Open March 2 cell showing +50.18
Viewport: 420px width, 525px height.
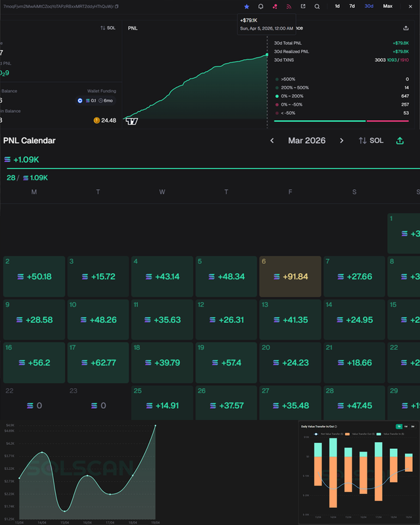[x=34, y=276]
